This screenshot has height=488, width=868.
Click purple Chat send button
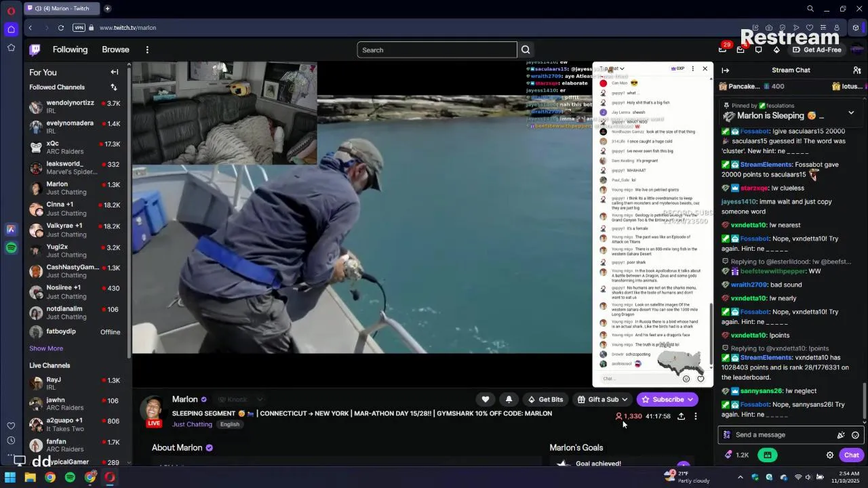coord(852,455)
